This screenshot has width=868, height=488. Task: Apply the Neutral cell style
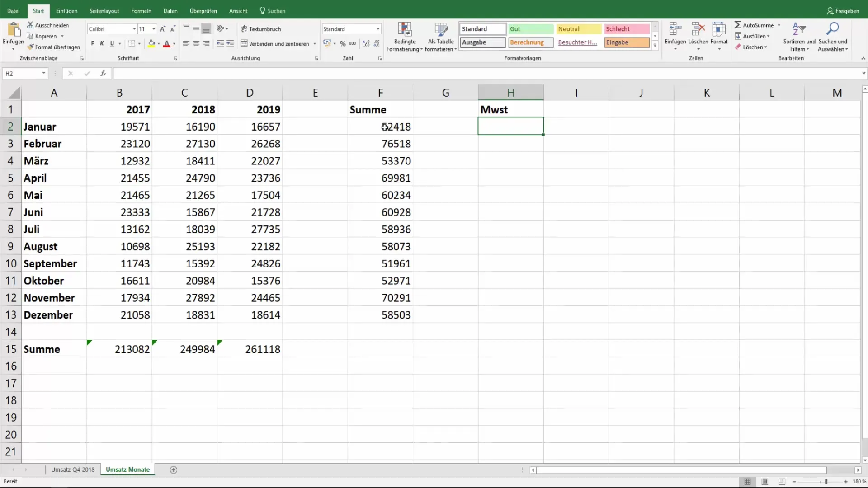tap(579, 29)
